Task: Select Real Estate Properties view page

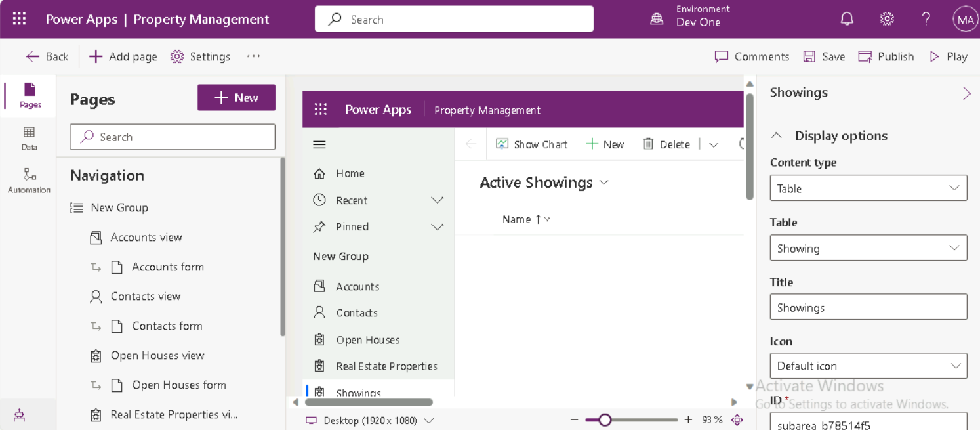Action: point(175,414)
